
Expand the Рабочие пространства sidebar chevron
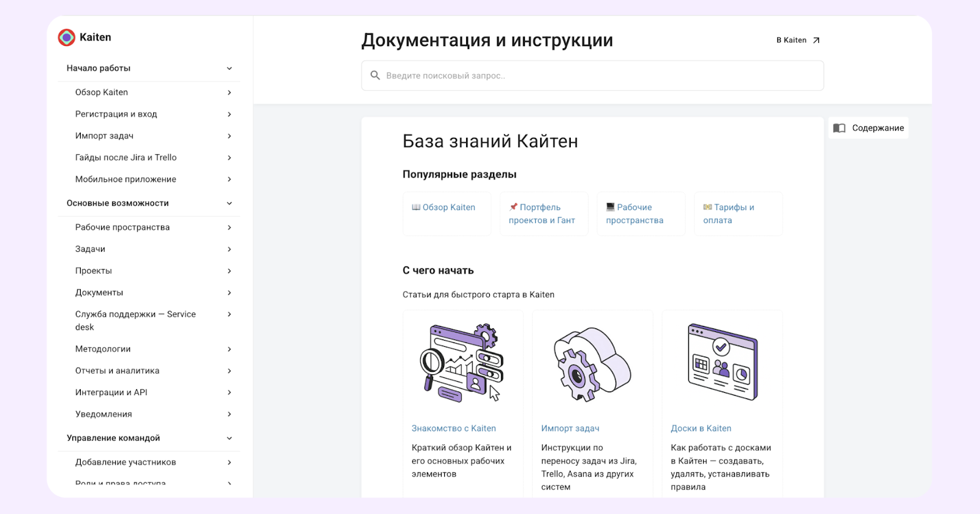230,227
